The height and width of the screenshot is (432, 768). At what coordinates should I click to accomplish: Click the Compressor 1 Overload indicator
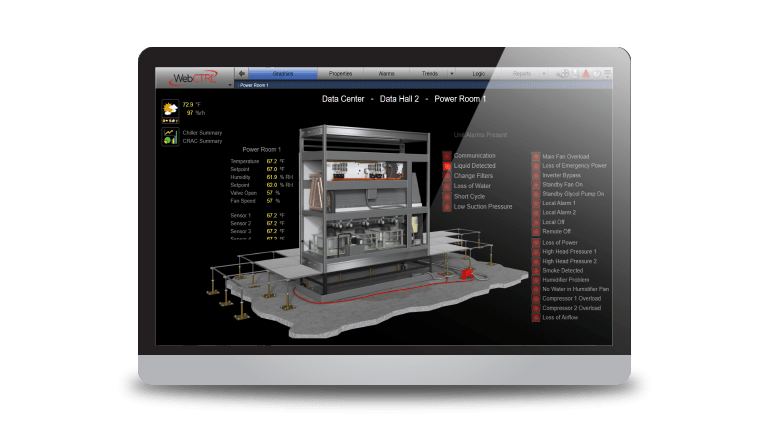(536, 298)
